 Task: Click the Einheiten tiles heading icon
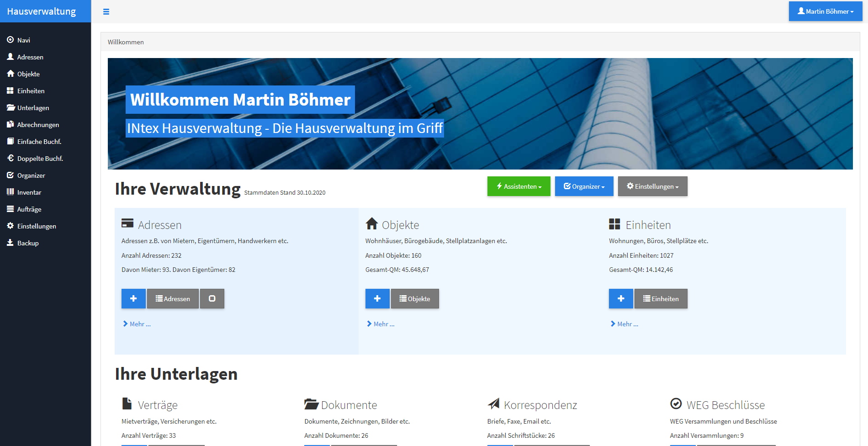pos(614,224)
